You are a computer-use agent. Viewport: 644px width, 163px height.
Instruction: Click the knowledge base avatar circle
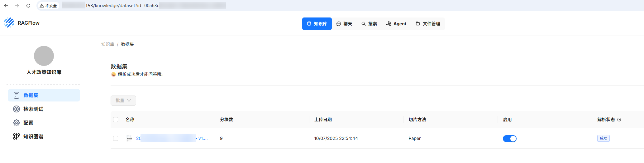44,56
